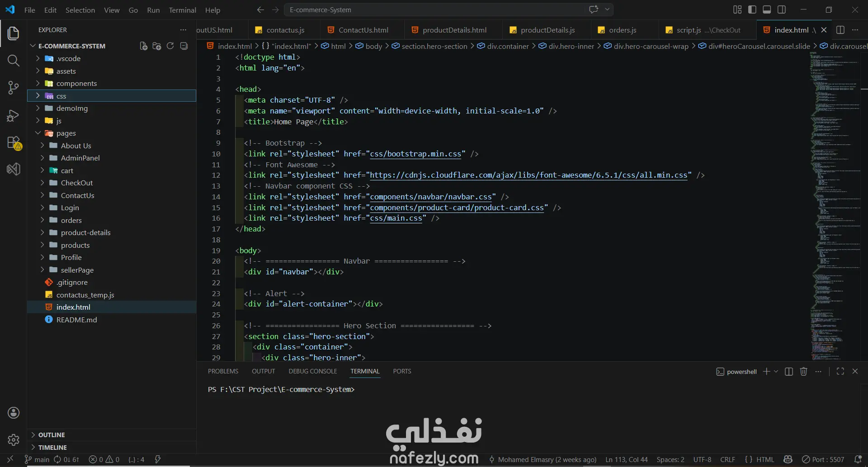
Task: Go forward in navigation history
Action: 275,9
